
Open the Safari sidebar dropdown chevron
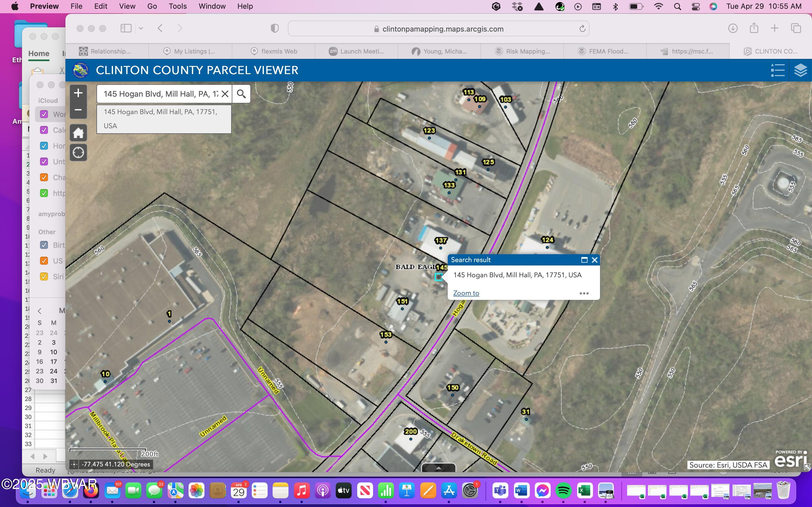(141, 28)
